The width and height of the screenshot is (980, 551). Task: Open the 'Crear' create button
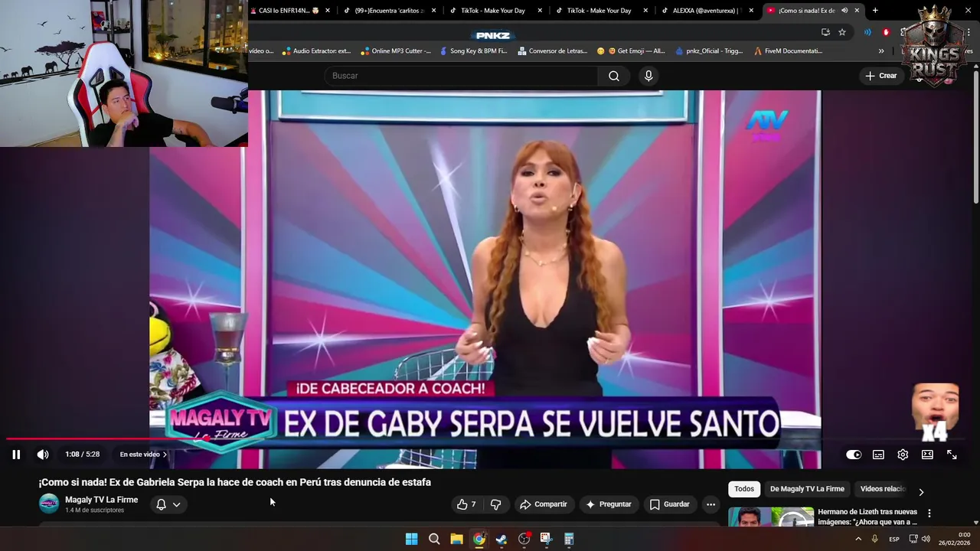point(880,76)
